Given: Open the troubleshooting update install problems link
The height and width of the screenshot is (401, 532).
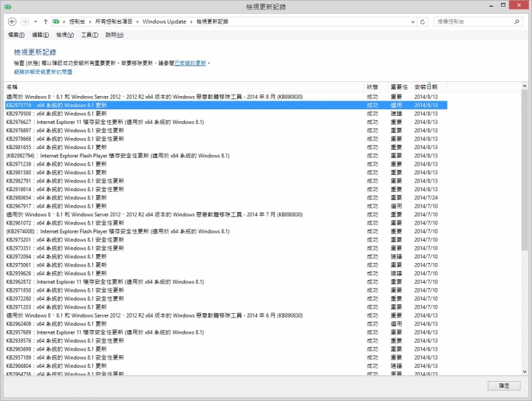Looking at the screenshot, I should pos(43,72).
